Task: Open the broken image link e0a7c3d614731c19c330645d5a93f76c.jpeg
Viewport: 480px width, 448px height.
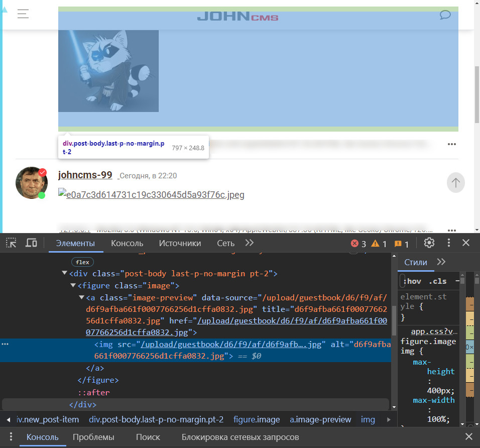Action: (x=151, y=194)
